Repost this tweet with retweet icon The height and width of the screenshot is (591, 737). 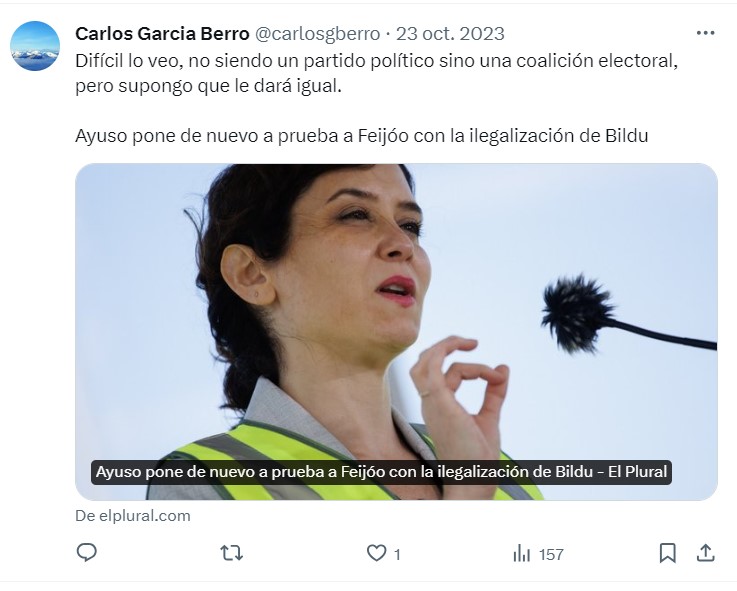click(x=231, y=553)
